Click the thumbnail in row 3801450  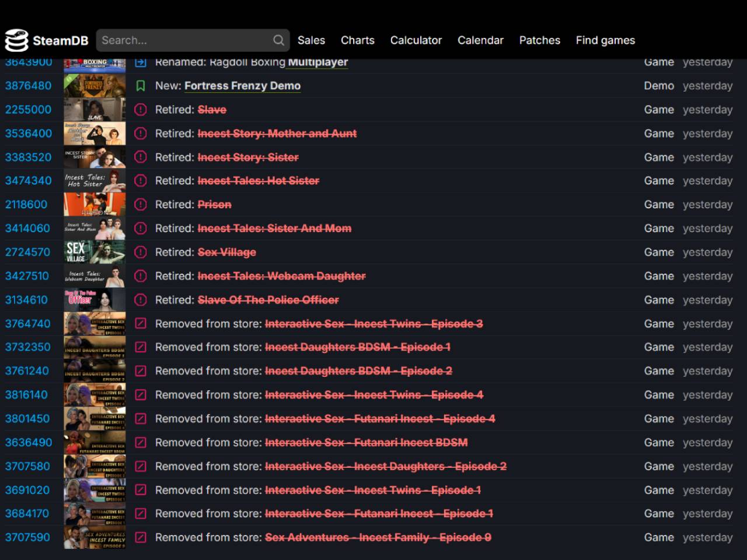tap(95, 419)
